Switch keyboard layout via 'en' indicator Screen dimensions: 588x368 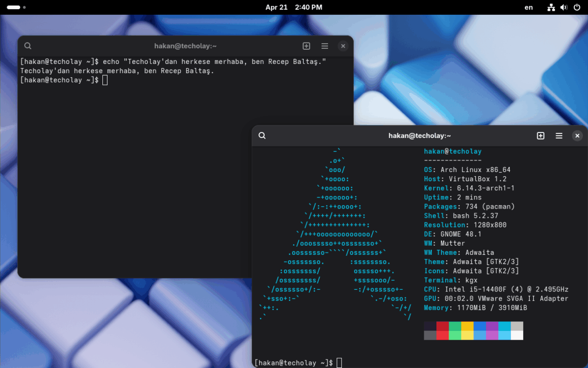[528, 7]
